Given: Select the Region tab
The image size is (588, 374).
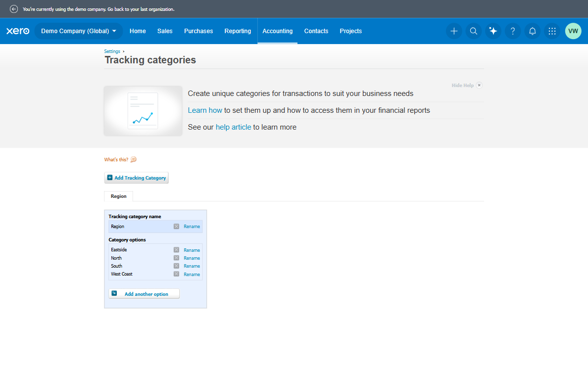Looking at the screenshot, I should 118,196.
